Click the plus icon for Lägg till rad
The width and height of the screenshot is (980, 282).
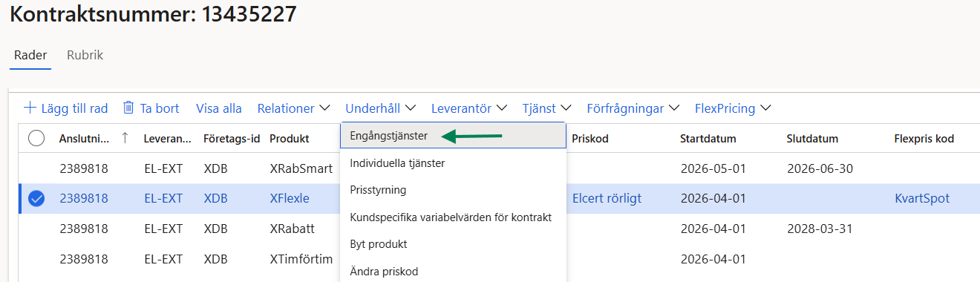point(30,108)
